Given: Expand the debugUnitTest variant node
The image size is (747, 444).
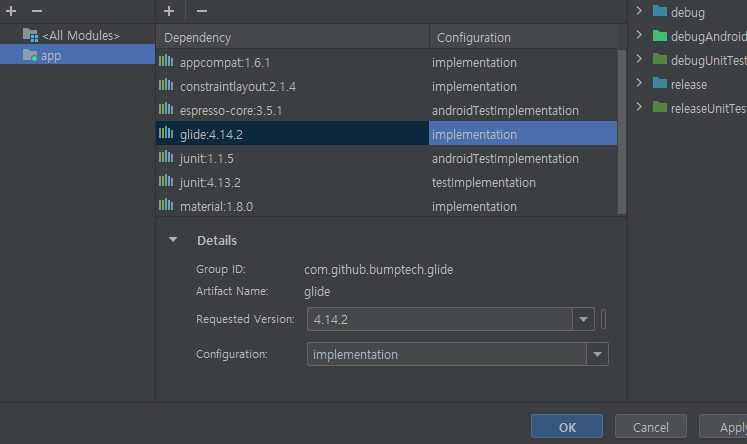Looking at the screenshot, I should [639, 59].
